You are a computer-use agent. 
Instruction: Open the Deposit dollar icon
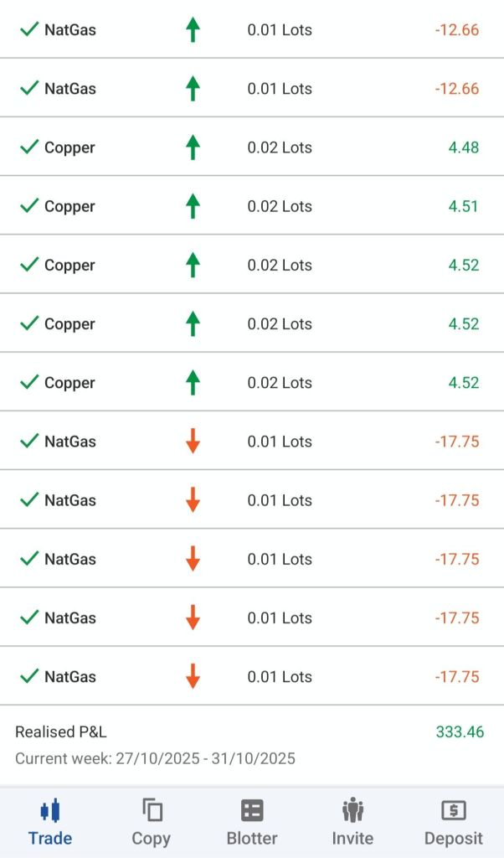pos(453,810)
